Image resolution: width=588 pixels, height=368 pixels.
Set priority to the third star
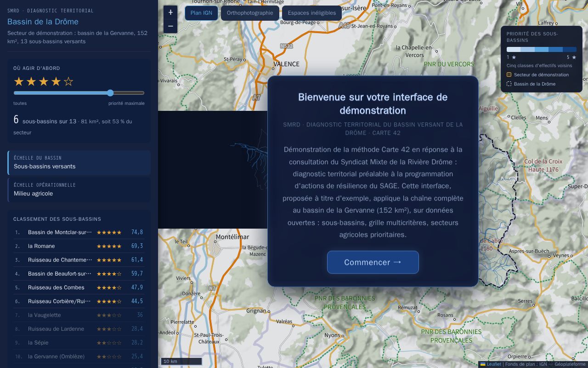click(x=44, y=82)
